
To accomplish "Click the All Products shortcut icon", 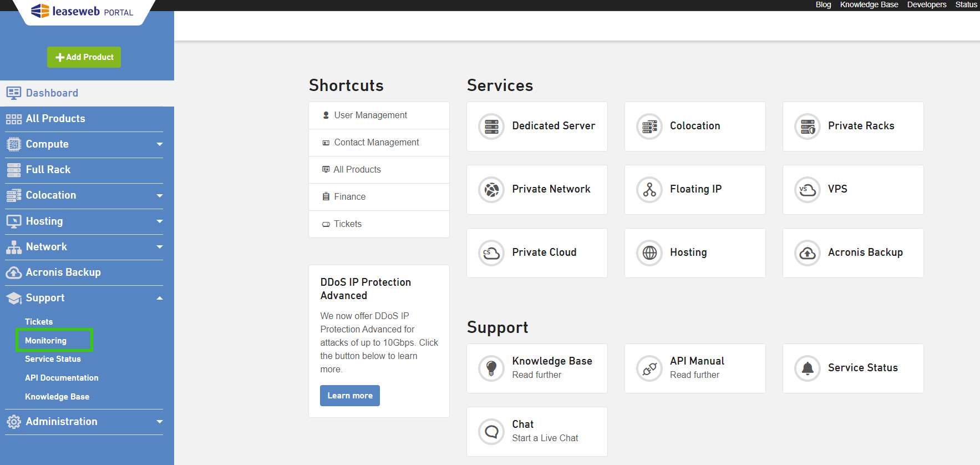I will click(326, 170).
